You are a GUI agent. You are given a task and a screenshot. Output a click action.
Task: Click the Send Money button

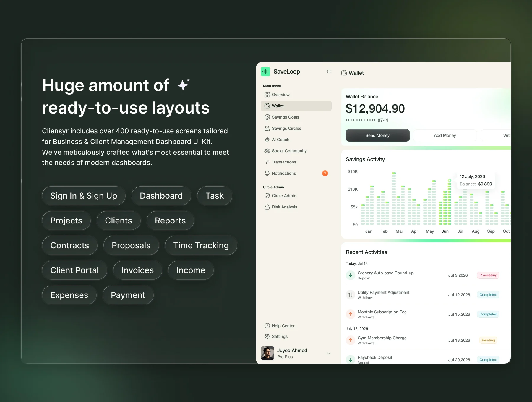[378, 135]
